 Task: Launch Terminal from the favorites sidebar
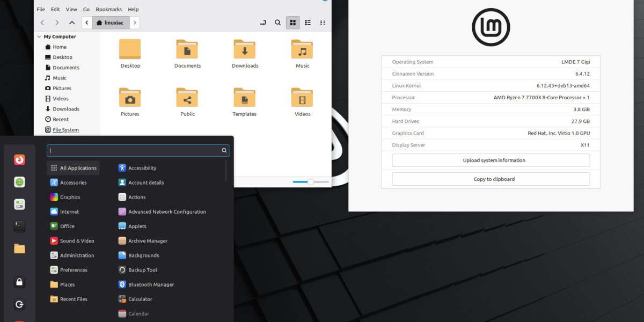pyautogui.click(x=19, y=226)
